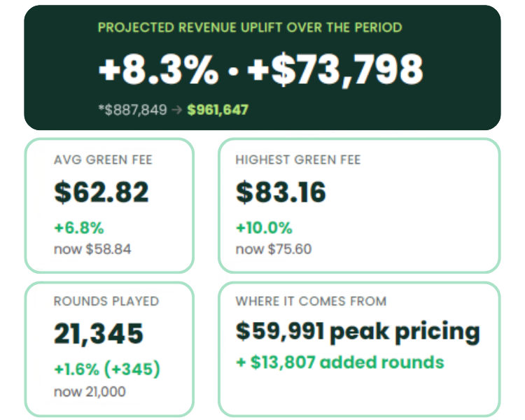The image size is (525, 420).
Task: Click the now $58.84 text
Action: pos(92,249)
